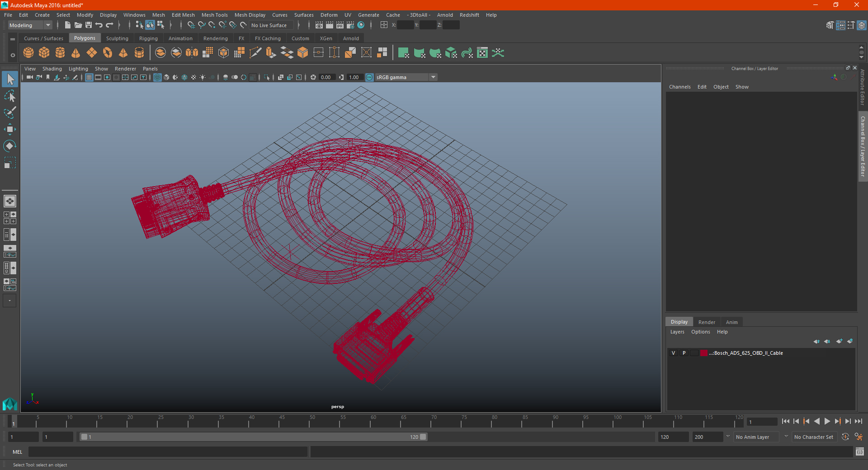Viewport: 868px width, 470px height.
Task: Create a polygon torus from the shelf
Action: [x=108, y=53]
